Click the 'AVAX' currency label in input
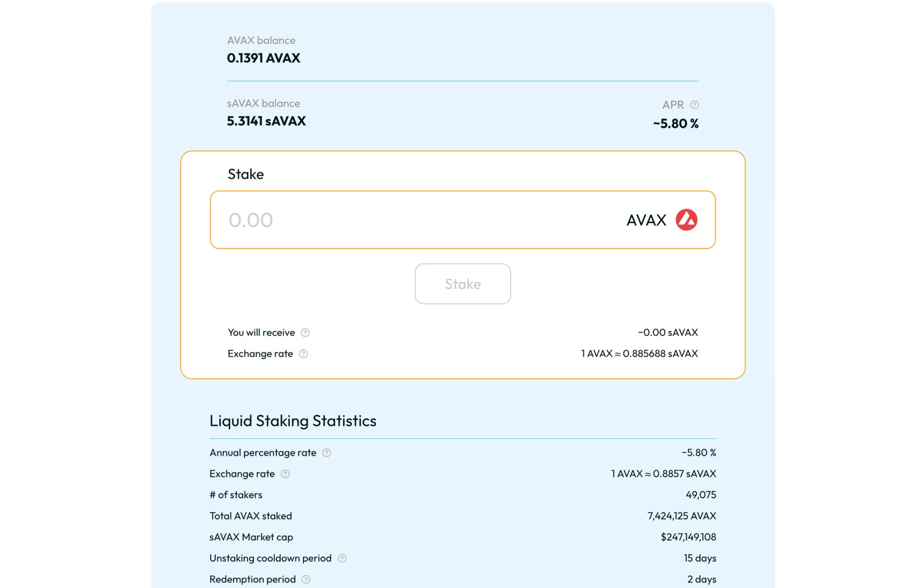 pos(646,220)
